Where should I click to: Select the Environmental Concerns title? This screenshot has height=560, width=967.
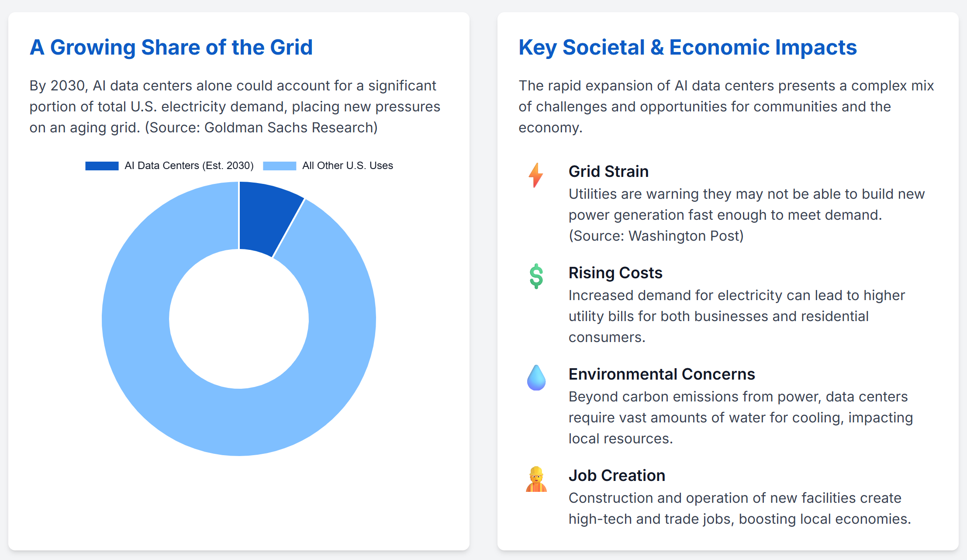coord(661,374)
